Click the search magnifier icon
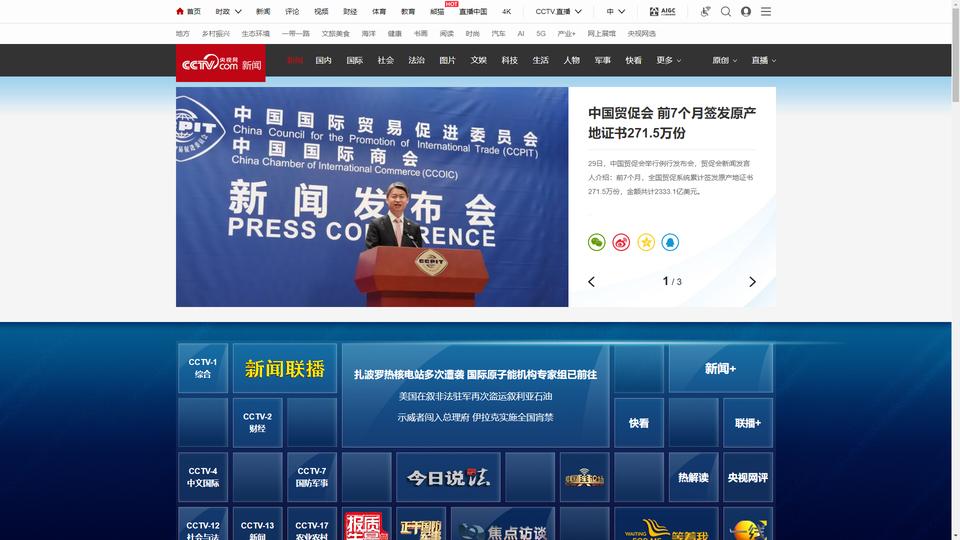This screenshot has width=960, height=540. coord(726,12)
